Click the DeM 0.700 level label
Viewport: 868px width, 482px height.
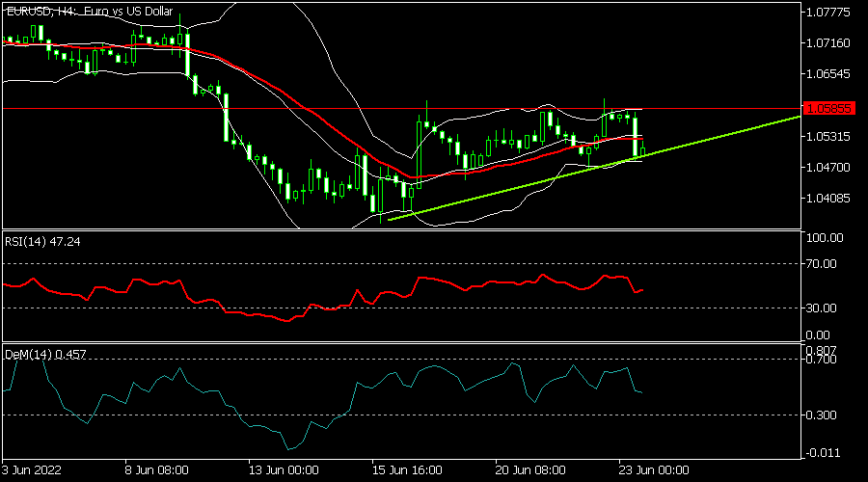tap(821, 360)
